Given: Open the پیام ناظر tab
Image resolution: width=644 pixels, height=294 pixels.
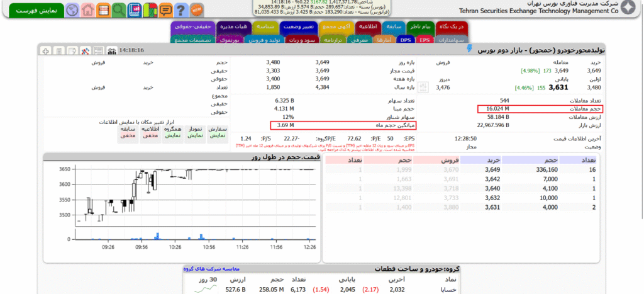Looking at the screenshot, I should (x=421, y=27).
